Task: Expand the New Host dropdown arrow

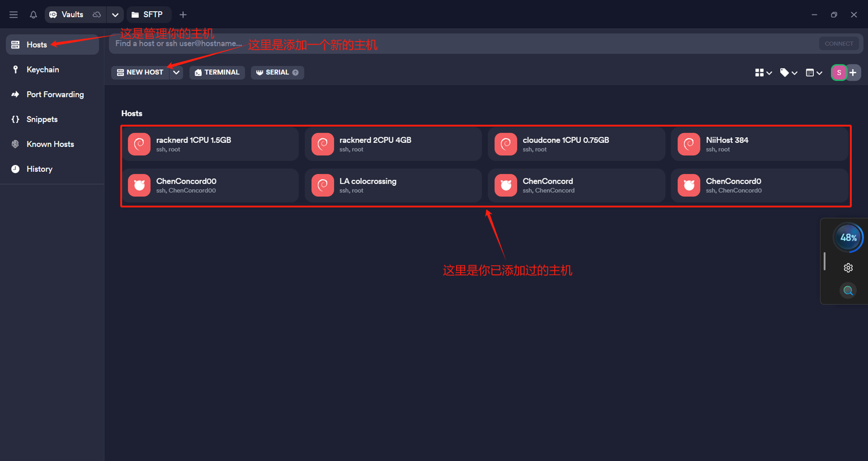Action: coord(176,72)
